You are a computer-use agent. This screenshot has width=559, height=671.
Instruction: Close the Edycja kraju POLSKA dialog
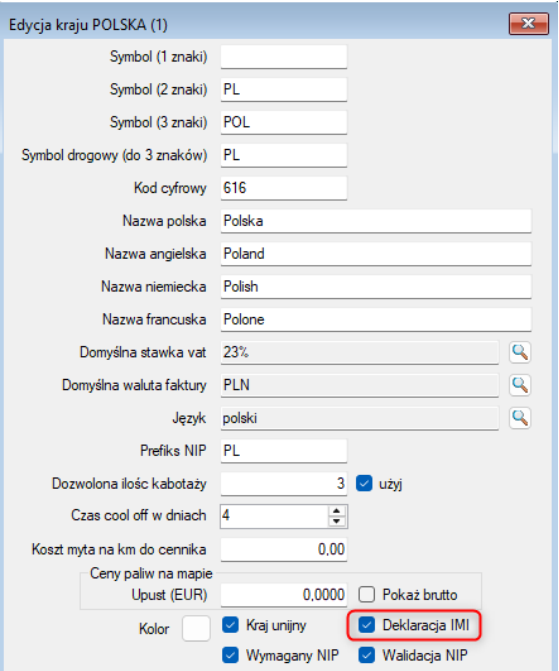529,23
